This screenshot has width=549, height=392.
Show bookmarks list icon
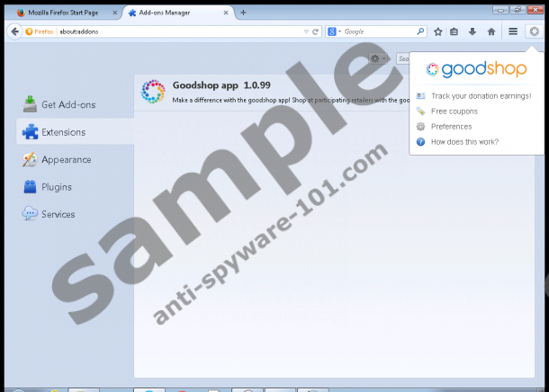[454, 31]
